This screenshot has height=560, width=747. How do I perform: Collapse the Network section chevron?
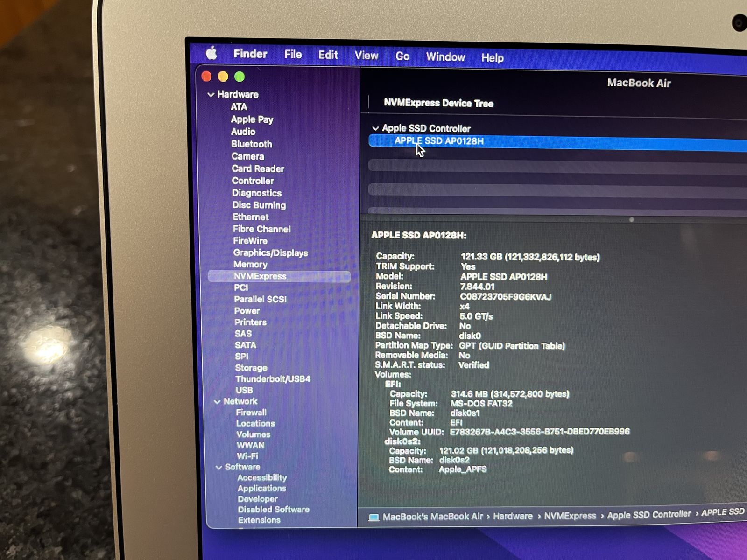tap(217, 402)
